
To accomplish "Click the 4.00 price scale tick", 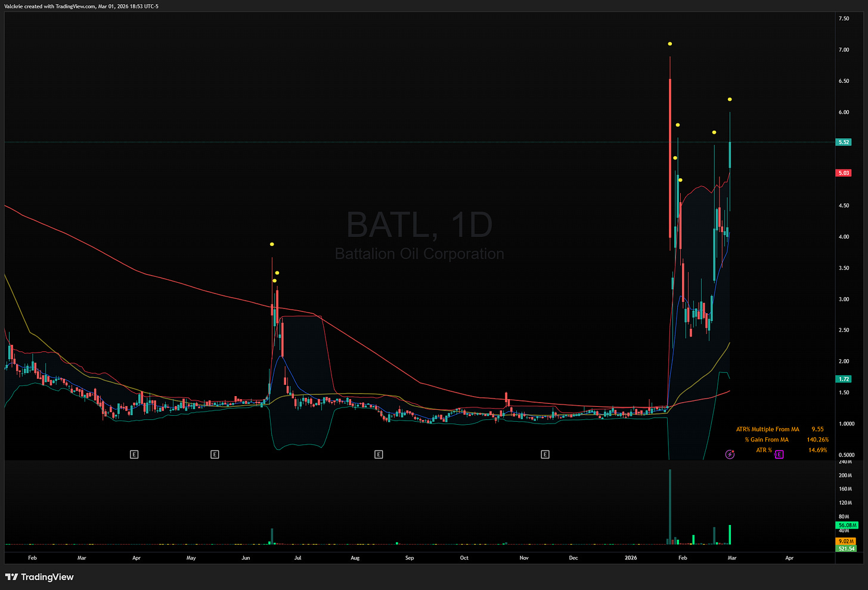I will pos(844,237).
